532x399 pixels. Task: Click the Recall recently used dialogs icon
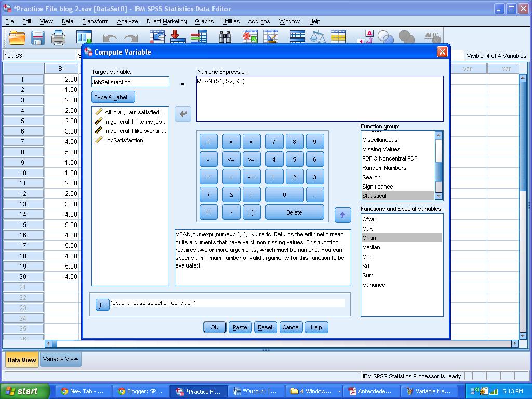(x=84, y=37)
